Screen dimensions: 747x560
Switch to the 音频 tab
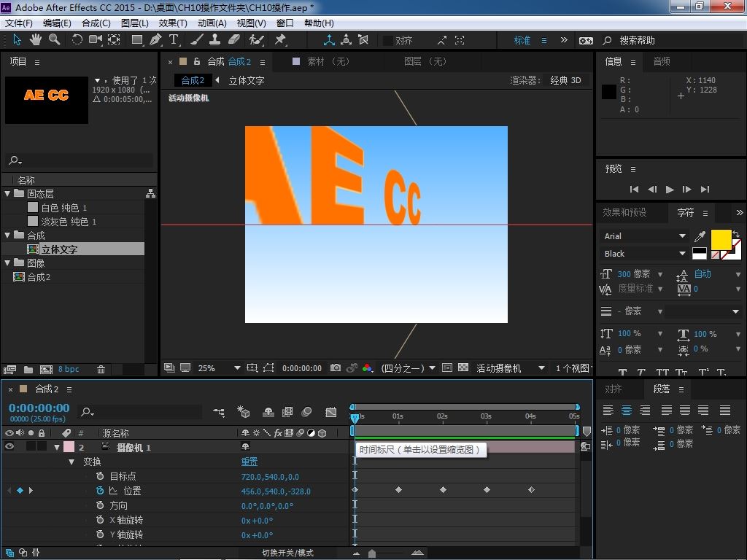[x=661, y=61]
